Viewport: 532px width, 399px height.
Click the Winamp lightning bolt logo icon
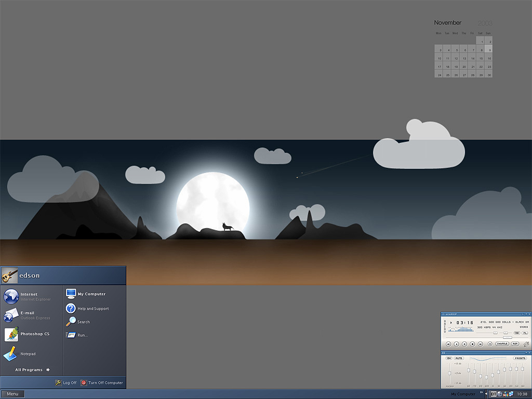pos(526,344)
